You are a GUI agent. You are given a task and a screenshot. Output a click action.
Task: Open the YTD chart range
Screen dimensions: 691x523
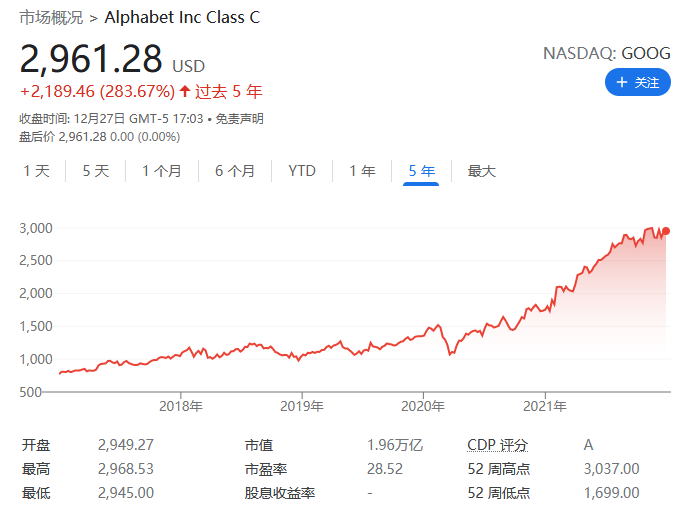(302, 171)
